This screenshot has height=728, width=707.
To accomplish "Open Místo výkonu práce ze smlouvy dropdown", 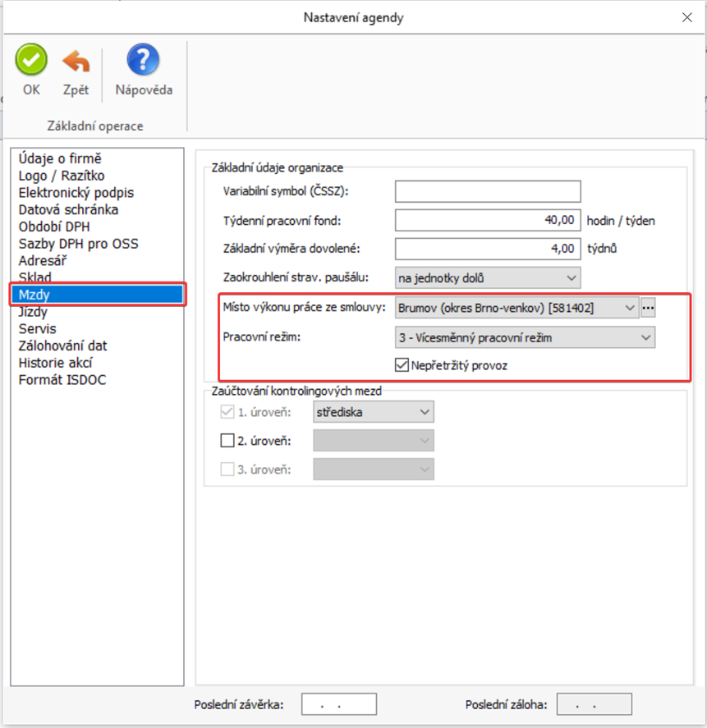I will pyautogui.click(x=516, y=308).
